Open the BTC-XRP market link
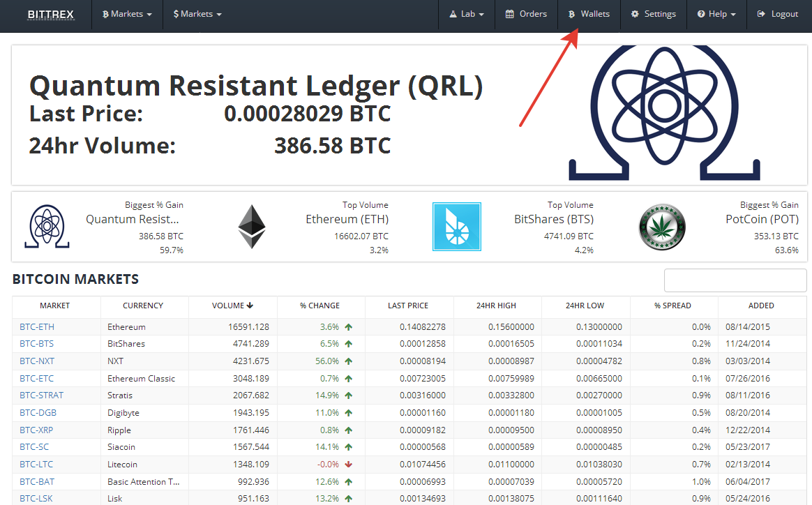 (x=36, y=430)
